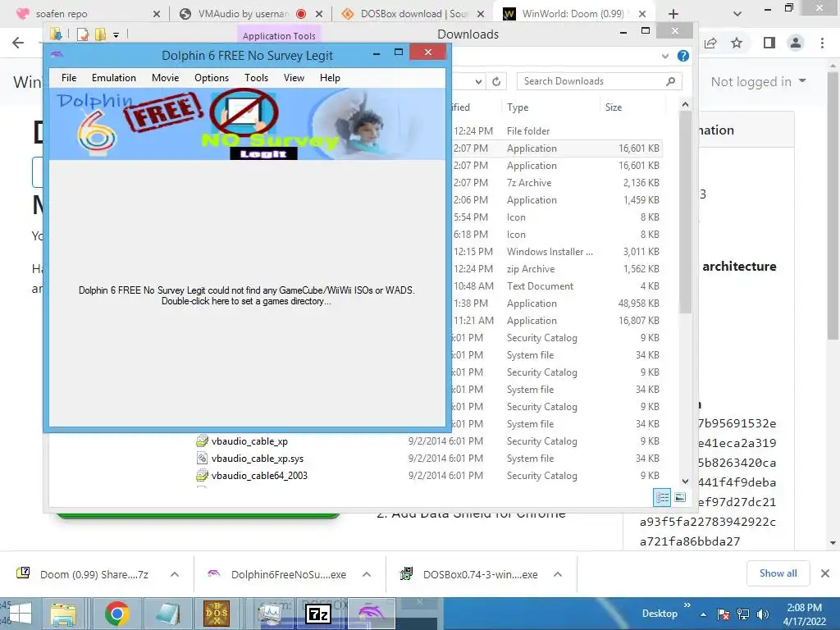
Task: Share this page from Chrome toolbar
Action: (710, 43)
